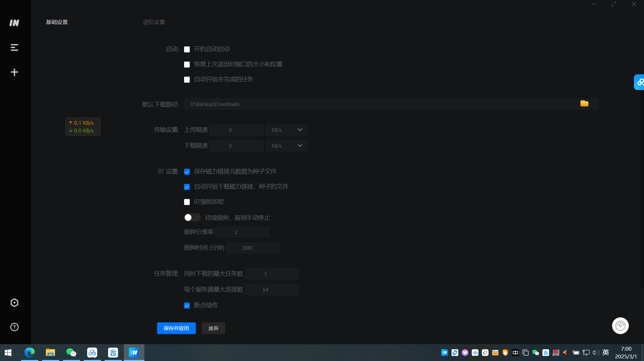Click the 做种分享率 input field

[x=242, y=232]
